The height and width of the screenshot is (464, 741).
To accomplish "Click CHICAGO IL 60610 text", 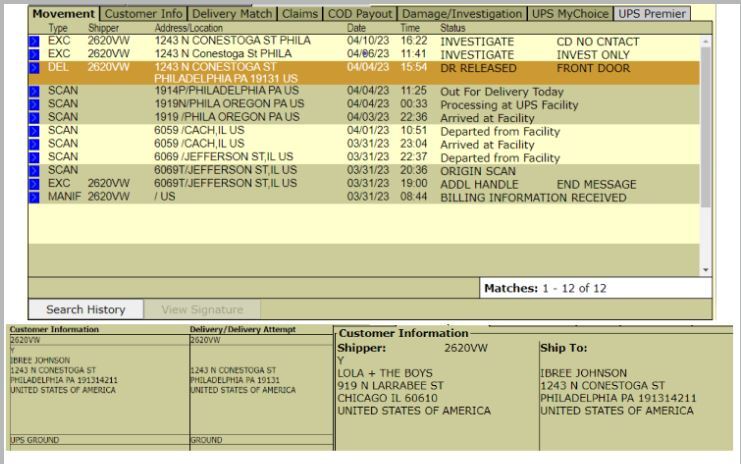I will coord(388,398).
